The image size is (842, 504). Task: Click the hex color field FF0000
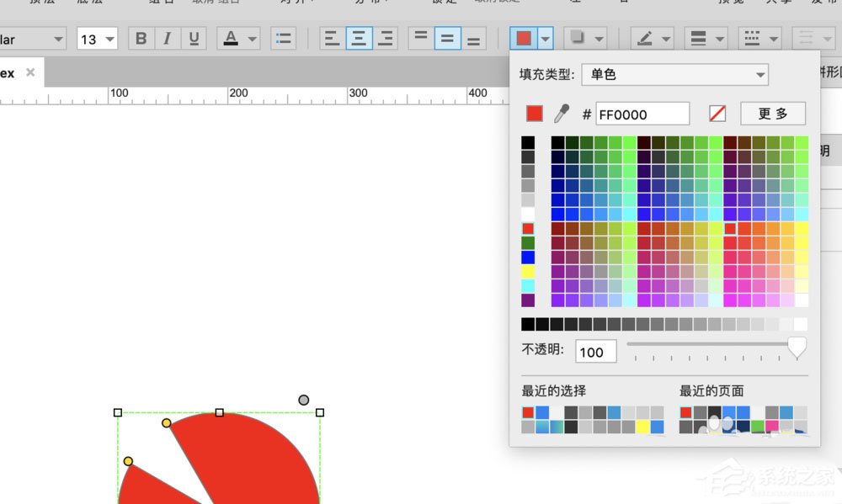[x=642, y=114]
